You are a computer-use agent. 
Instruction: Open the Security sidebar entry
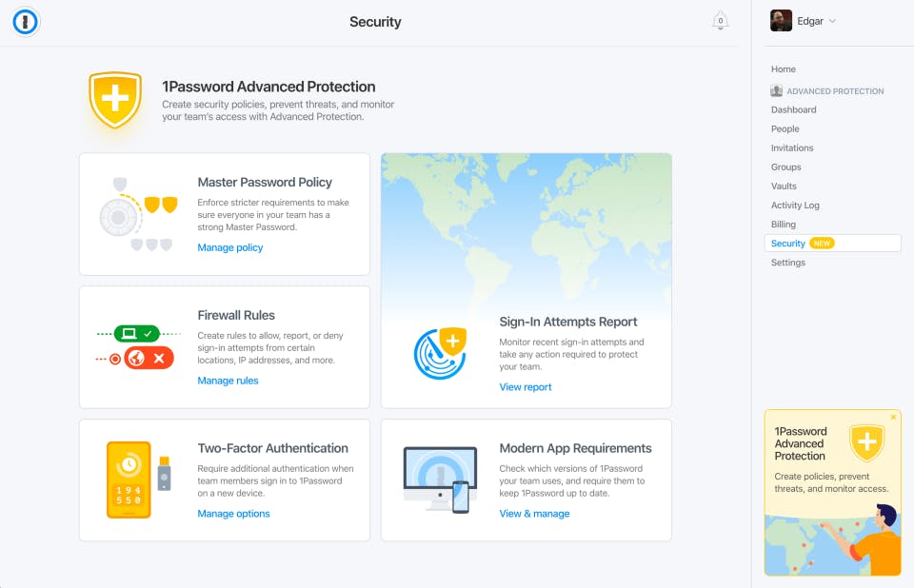(788, 243)
